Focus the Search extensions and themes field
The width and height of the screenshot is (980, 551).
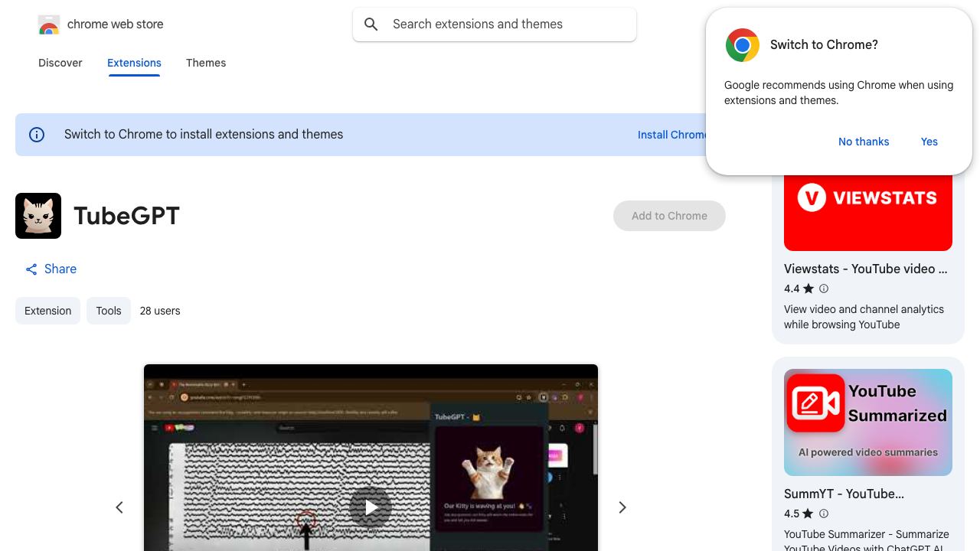[x=495, y=24]
